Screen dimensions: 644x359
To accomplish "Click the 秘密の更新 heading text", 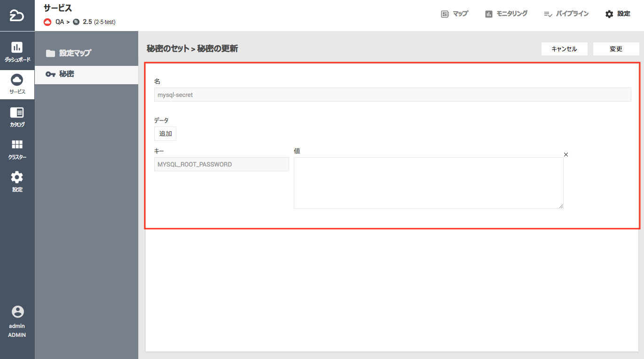I will click(x=218, y=48).
